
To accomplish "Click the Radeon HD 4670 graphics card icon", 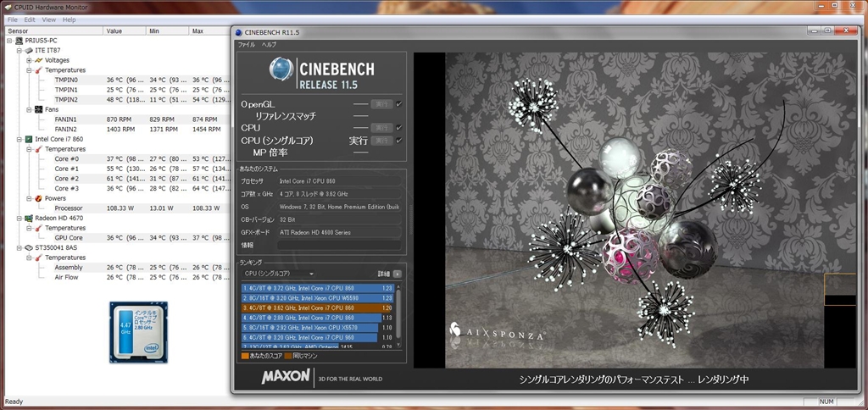I will 28,218.
